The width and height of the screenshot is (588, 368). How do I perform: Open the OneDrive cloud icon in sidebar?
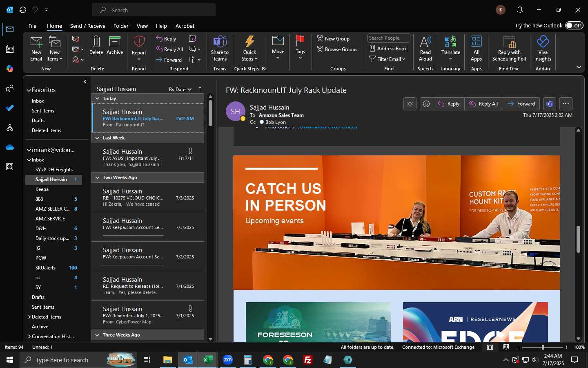[x=10, y=147]
